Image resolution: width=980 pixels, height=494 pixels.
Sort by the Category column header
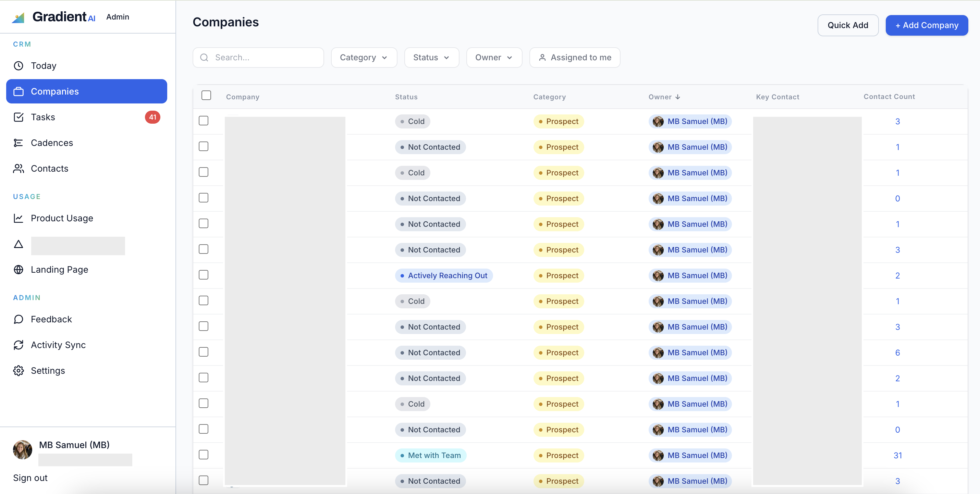(549, 97)
